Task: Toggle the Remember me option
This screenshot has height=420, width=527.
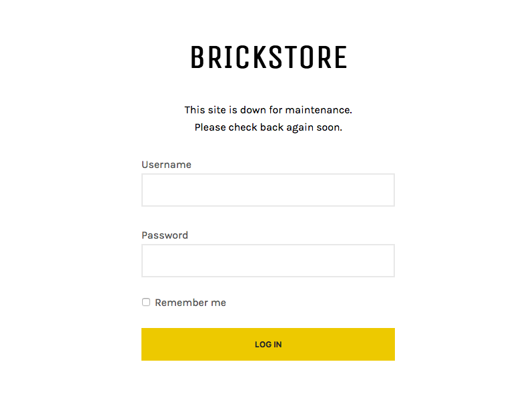Action: point(146,302)
